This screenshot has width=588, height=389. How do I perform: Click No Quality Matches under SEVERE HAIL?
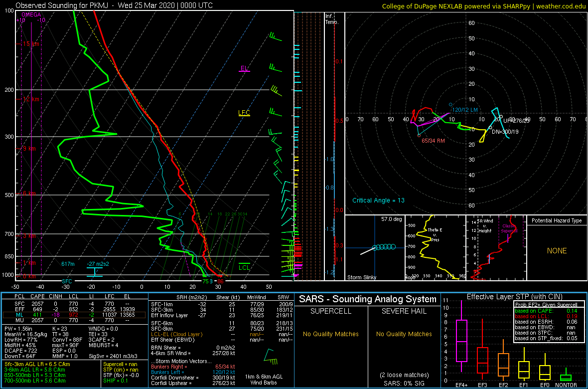coord(404,334)
